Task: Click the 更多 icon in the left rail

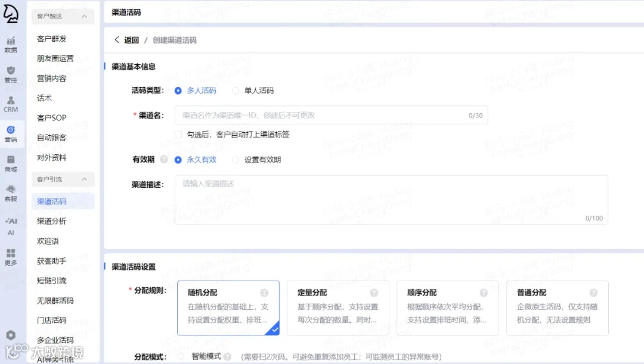Action: (x=11, y=256)
